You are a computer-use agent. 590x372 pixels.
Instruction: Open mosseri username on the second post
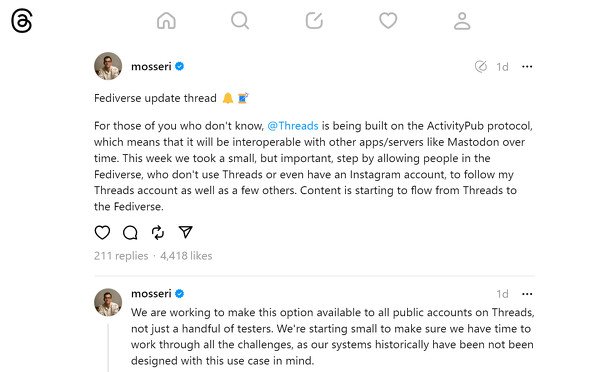pyautogui.click(x=151, y=293)
